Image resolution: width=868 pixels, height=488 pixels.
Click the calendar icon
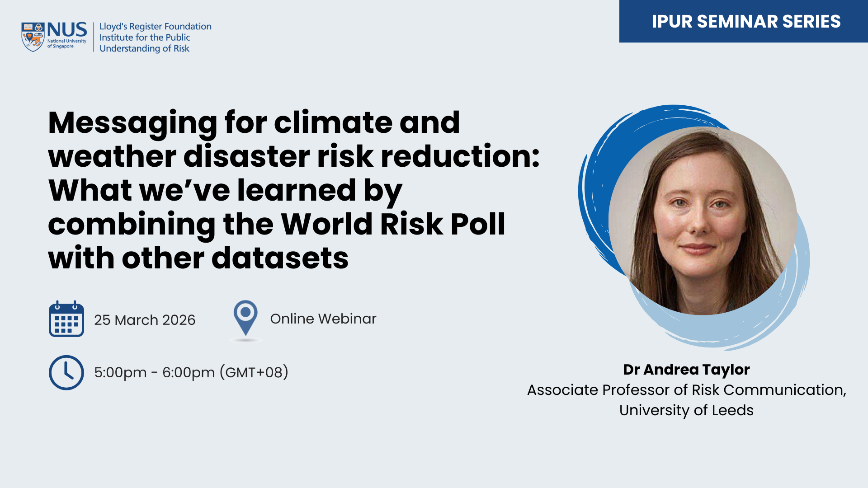66,319
